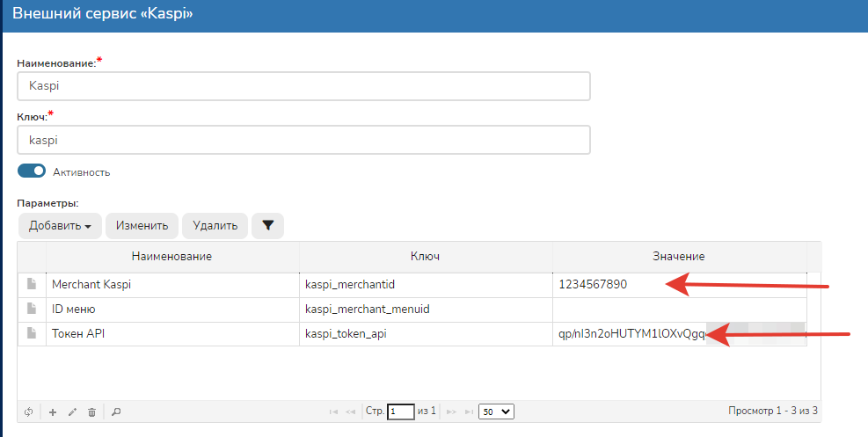Screen dimensions: 868x437
Task: Click the Наименование input field
Action: [303, 87]
